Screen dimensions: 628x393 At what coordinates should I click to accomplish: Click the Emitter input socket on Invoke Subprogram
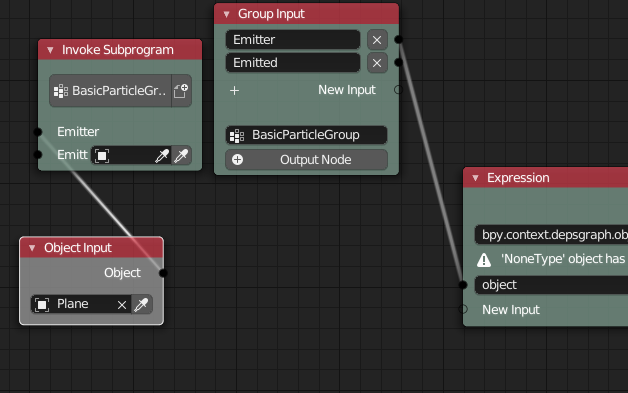(38, 132)
